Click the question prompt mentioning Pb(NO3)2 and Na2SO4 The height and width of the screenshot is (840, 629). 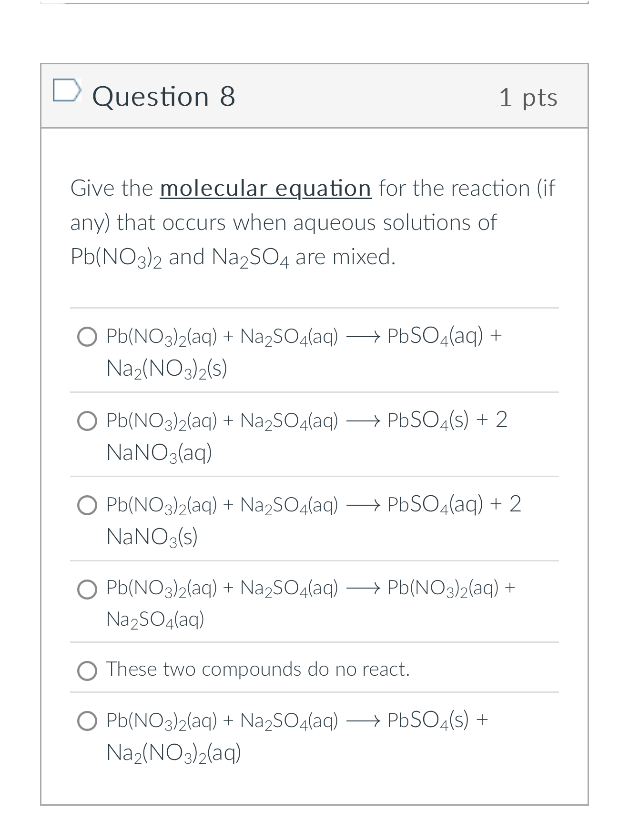(313, 223)
